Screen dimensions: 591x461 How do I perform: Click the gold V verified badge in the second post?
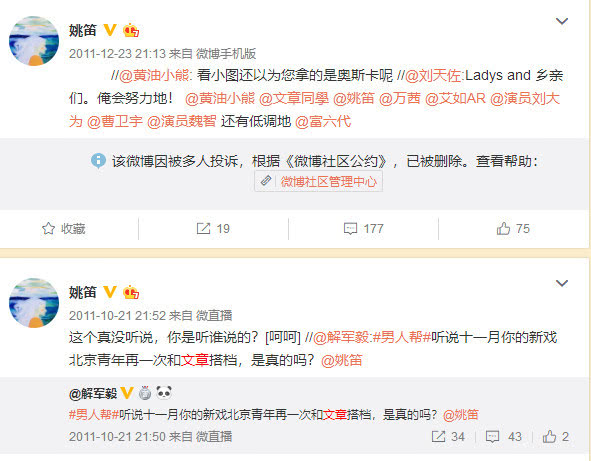point(110,292)
